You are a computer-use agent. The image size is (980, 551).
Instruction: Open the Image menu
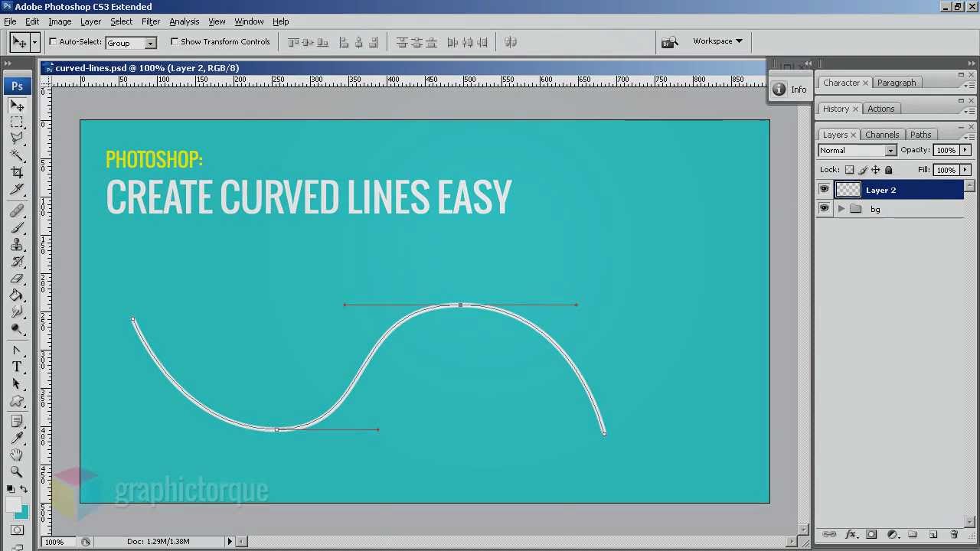pos(60,21)
